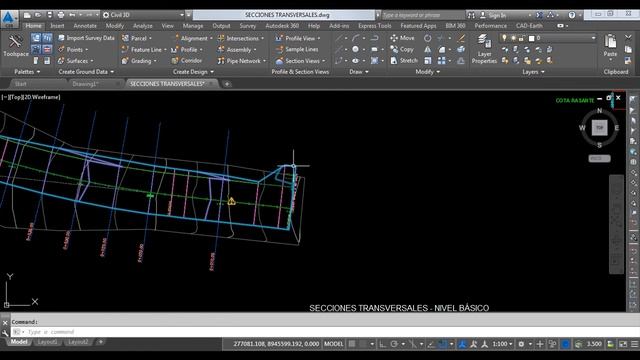Click the Corridor tool
The width and height of the screenshot is (640, 360).
(187, 61)
